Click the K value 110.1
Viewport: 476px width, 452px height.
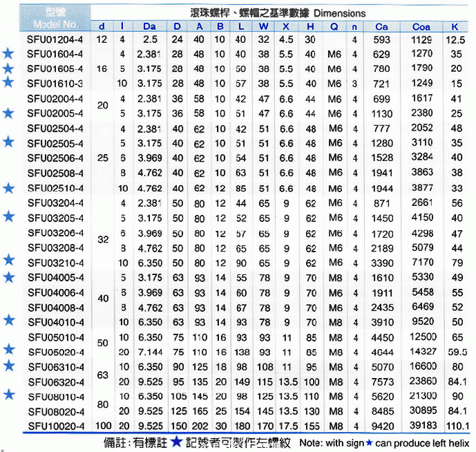[457, 425]
